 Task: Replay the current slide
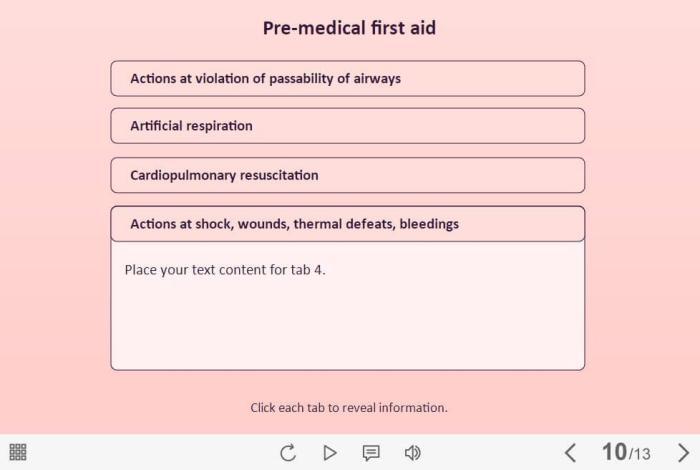(288, 453)
